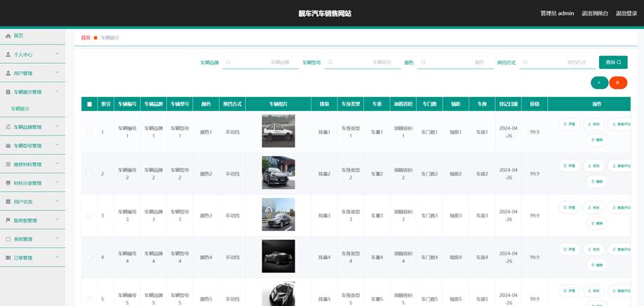Click 删除 delete button in row 1

point(597,140)
